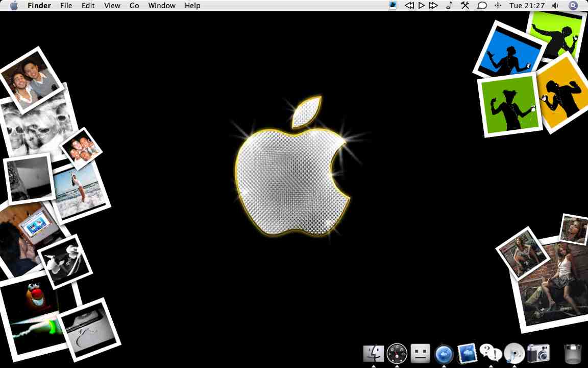Open the camera app in Dock

[538, 353]
